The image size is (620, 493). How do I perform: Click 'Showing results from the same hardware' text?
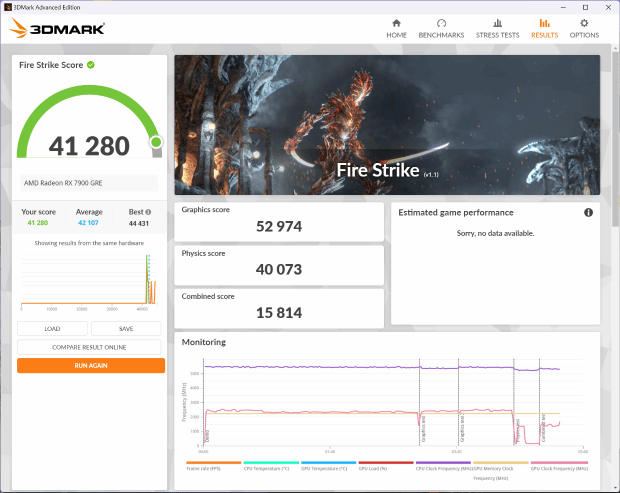click(89, 243)
